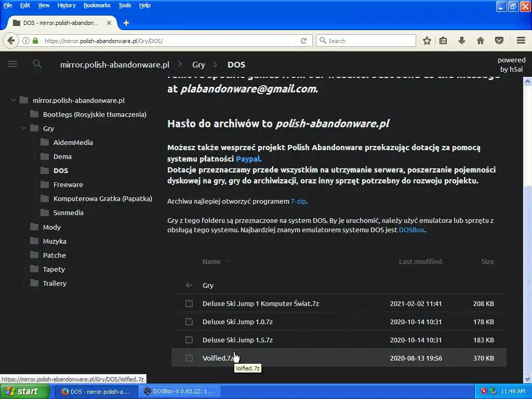Click the Volfied.7z file icon
Image resolution: width=532 pixels, height=399 pixels.
189,358
